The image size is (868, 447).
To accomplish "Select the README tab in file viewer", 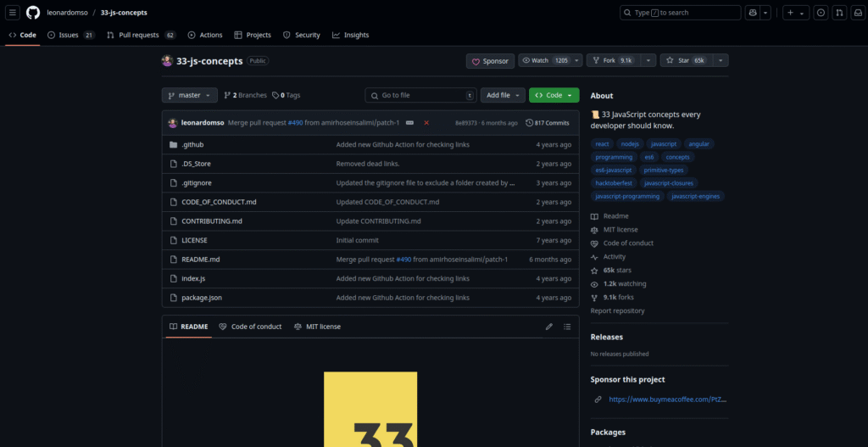I will [x=189, y=327].
